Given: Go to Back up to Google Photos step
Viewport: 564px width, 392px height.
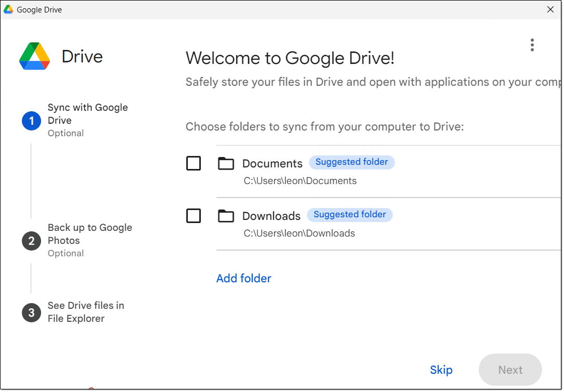Looking at the screenshot, I should click(x=89, y=234).
